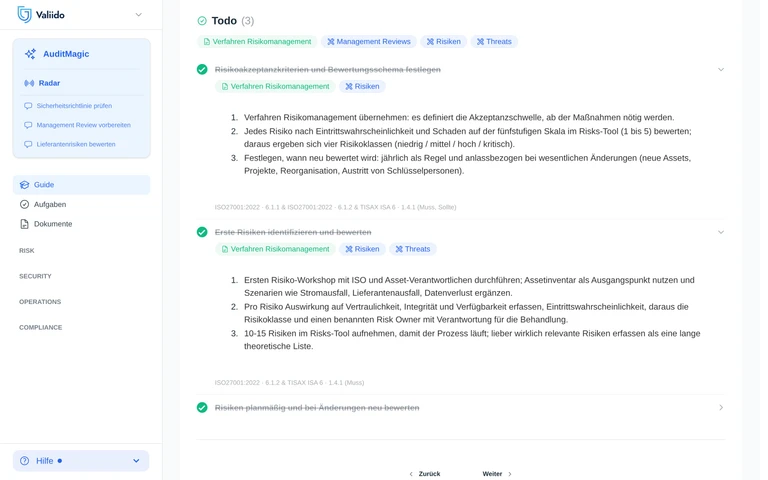Screen dimensions: 768x480
Task: Click chat icon beside Lieferantenrisiken bewerten
Action: [x=28, y=144]
